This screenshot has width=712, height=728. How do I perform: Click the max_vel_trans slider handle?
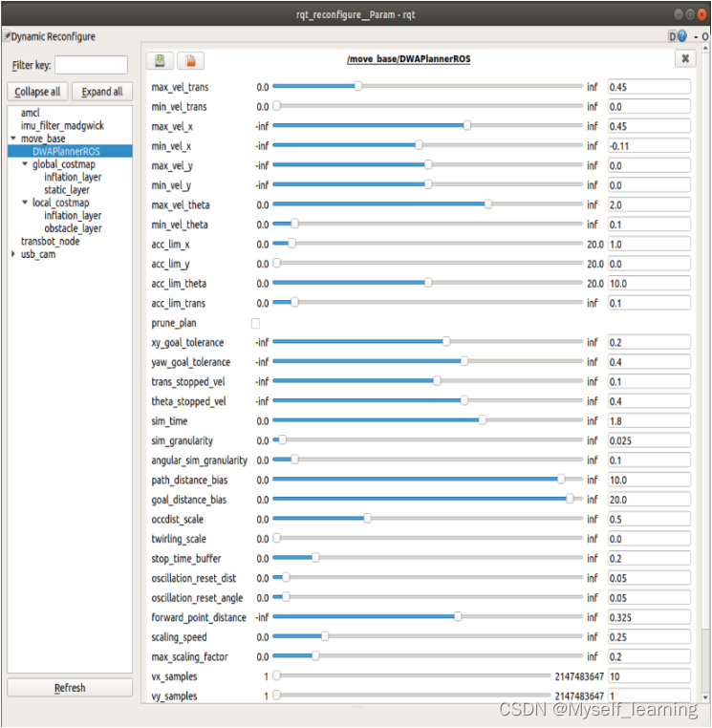(358, 86)
